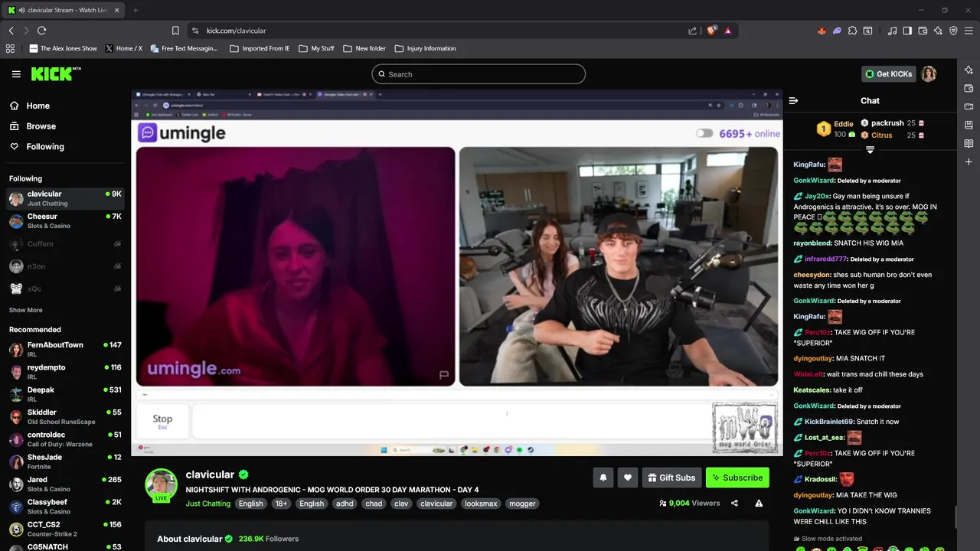Subscribe to clavicular
This screenshot has height=551, width=980.
737,478
